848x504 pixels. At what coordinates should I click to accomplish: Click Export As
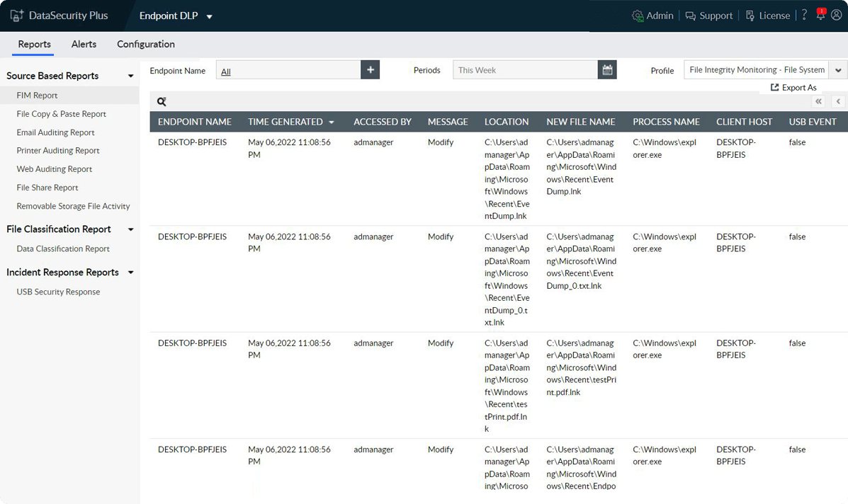pos(793,88)
